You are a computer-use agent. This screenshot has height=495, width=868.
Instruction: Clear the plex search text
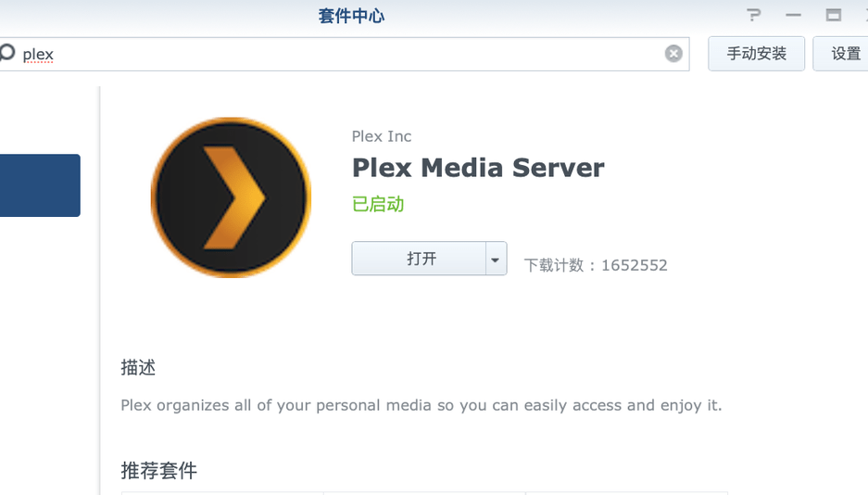pyautogui.click(x=673, y=54)
